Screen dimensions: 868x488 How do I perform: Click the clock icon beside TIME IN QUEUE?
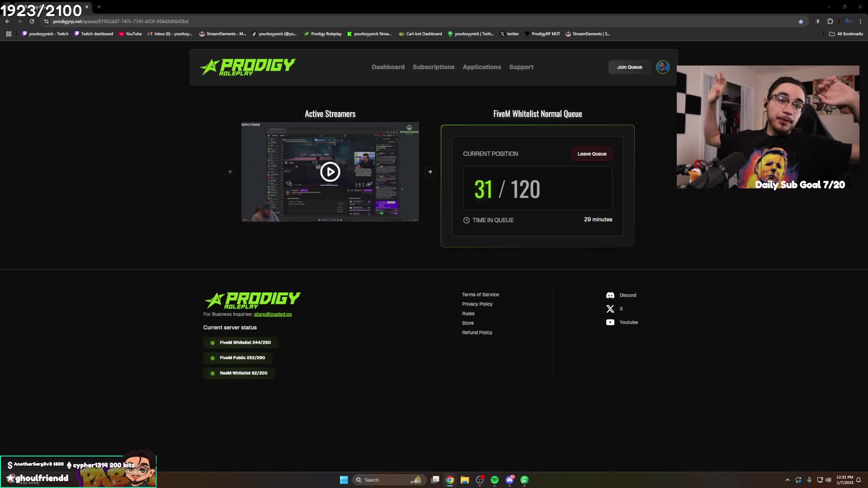tap(466, 220)
